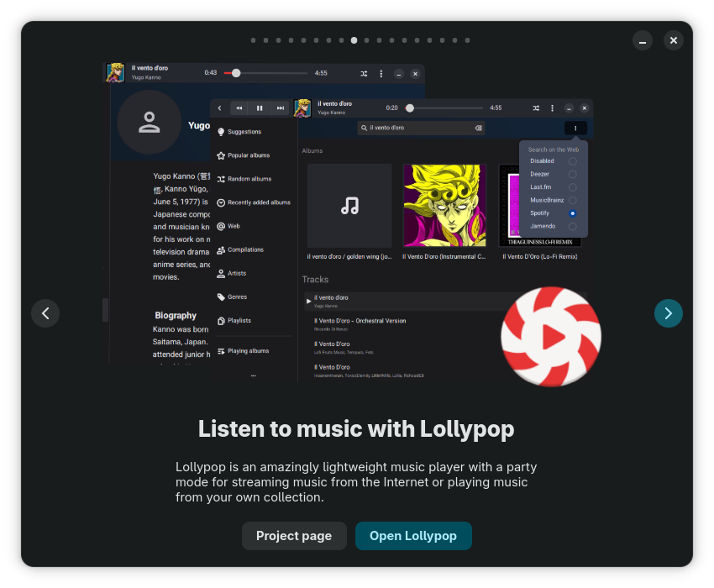Clear the 'il vento d'oro' search text
The width and height of the screenshot is (714, 588).
[478, 129]
